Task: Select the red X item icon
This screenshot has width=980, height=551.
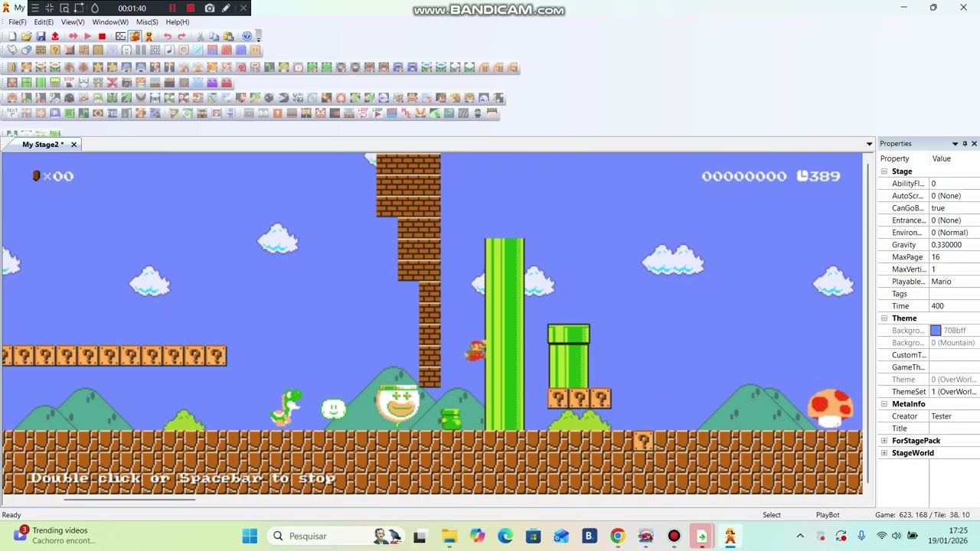Action: pyautogui.click(x=113, y=82)
